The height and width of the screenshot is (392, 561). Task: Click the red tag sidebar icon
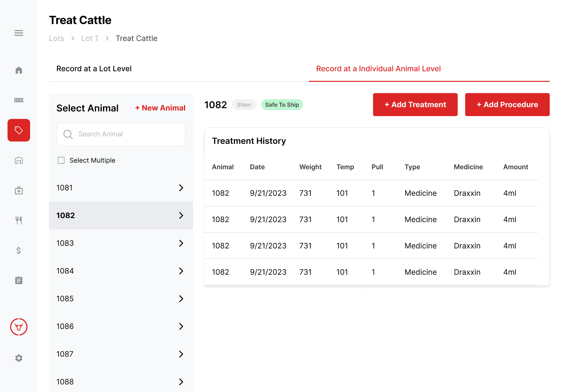[x=19, y=130]
